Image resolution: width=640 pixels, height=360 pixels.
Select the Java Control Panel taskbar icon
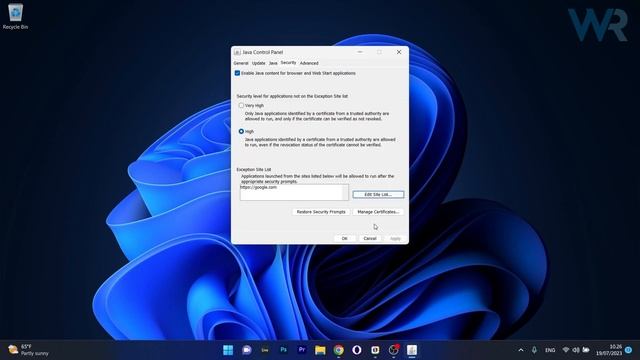point(412,350)
